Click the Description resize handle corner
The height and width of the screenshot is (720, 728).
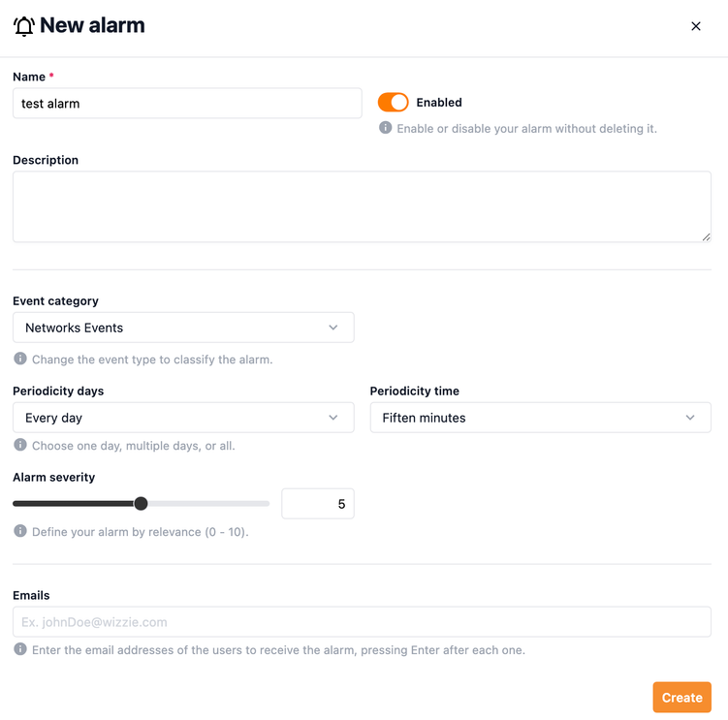point(707,236)
